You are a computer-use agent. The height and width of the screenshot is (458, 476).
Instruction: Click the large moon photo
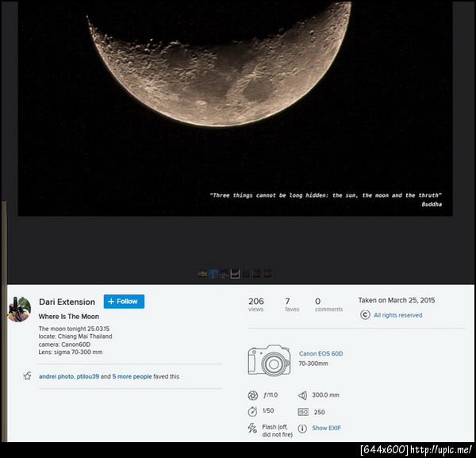[x=236, y=109]
